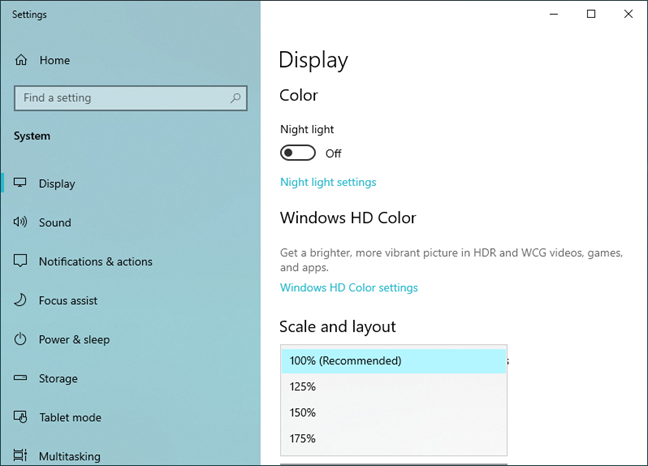
Task: Open Windows HD Color settings link
Action: (349, 288)
